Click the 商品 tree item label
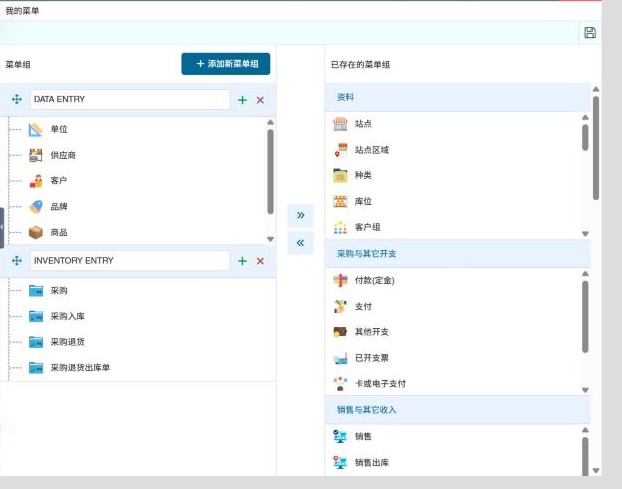The height and width of the screenshot is (489, 622). [x=59, y=232]
